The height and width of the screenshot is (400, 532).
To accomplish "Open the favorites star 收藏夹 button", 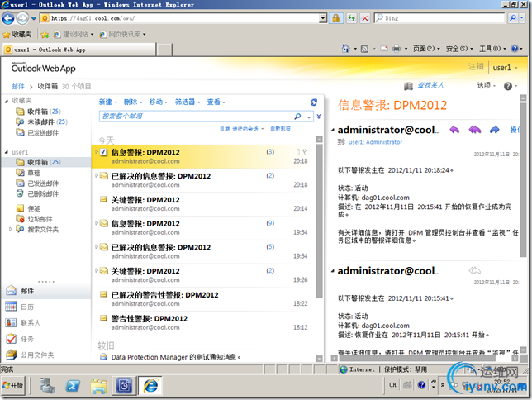I will (x=17, y=34).
